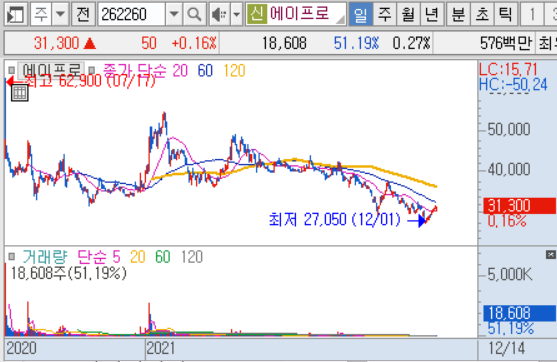
Task: Toggle the small square before 에이프로 legend
Action: coord(11,70)
